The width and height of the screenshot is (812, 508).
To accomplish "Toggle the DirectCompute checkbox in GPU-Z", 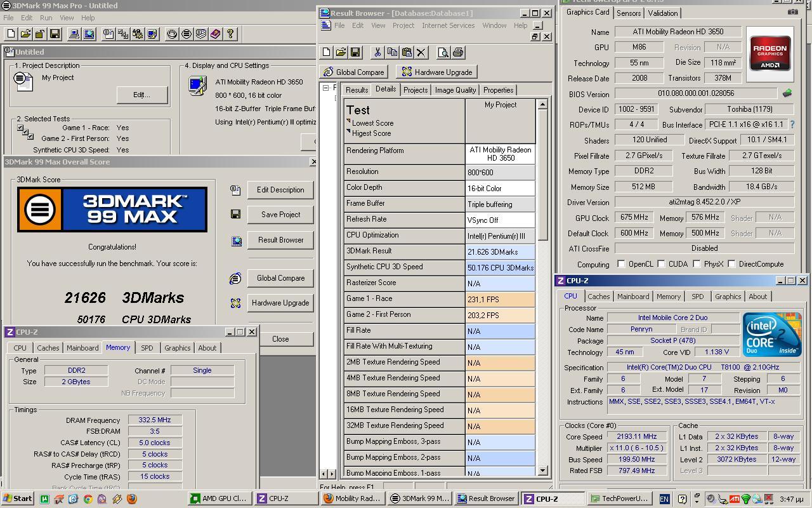I will coord(731,264).
